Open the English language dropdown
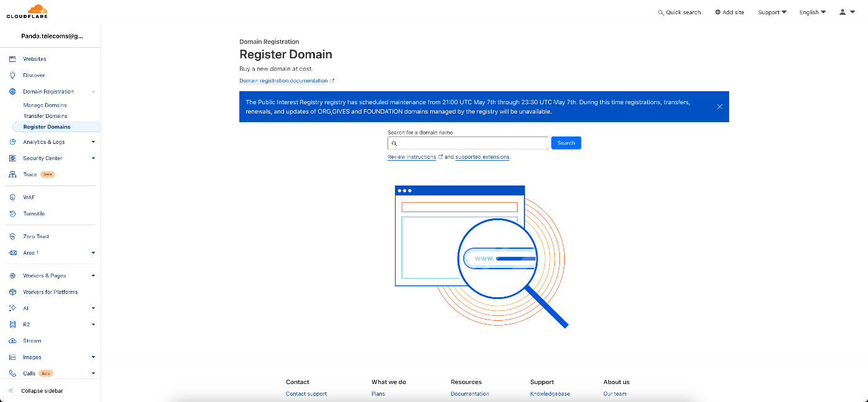This screenshot has width=868, height=402. click(x=812, y=12)
